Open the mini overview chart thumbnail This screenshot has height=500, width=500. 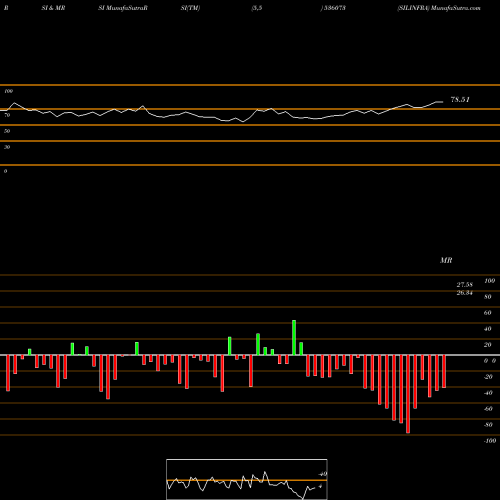tap(247, 479)
